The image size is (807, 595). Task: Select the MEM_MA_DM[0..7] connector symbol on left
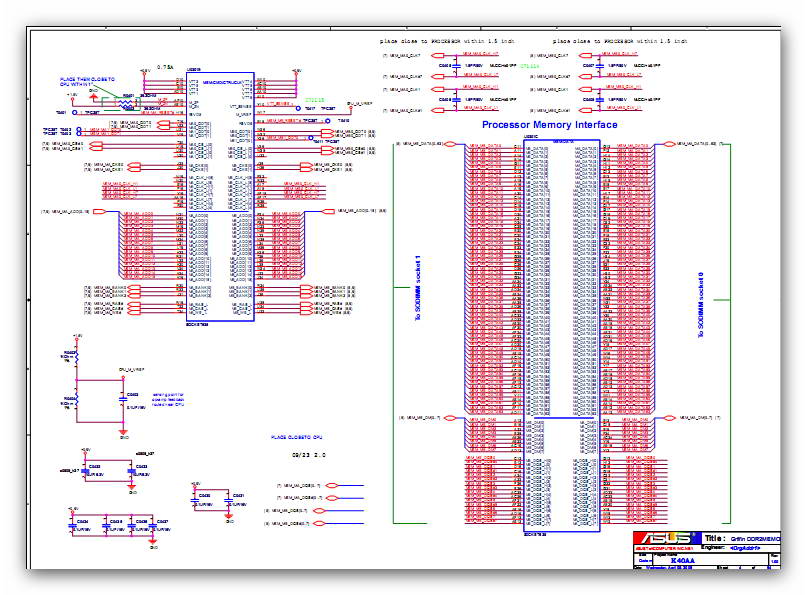click(x=450, y=418)
